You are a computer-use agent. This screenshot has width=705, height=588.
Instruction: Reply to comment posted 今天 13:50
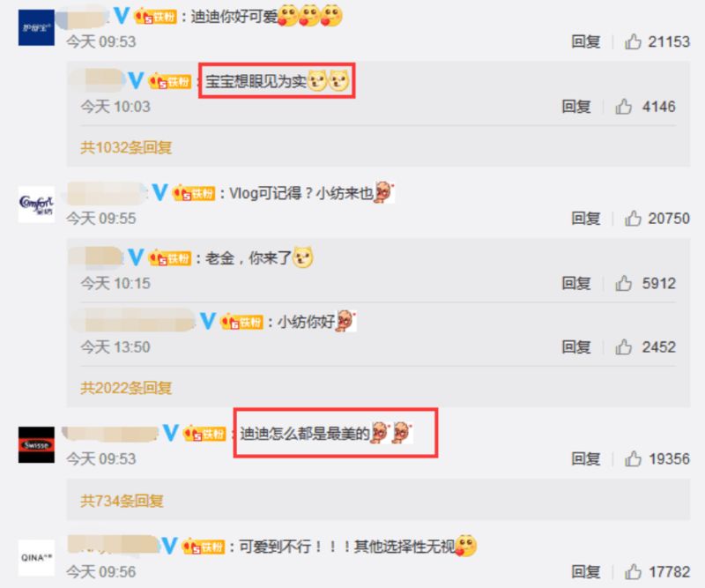click(x=576, y=346)
